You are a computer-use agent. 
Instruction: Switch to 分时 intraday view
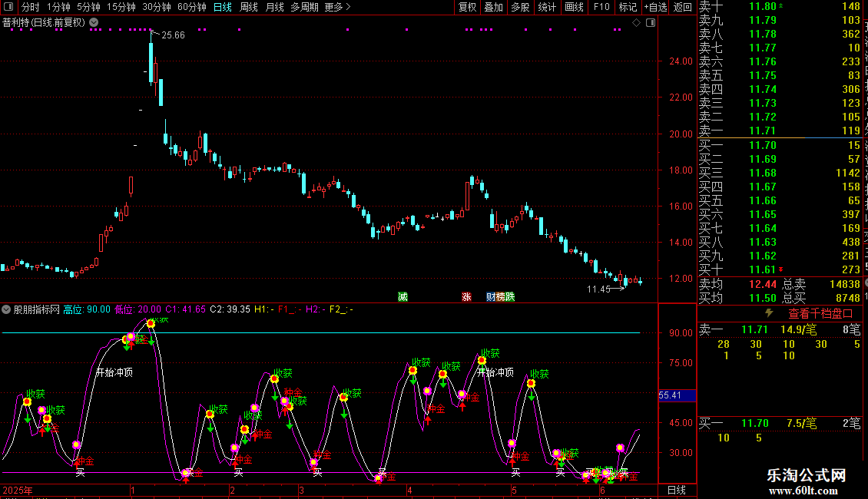pyautogui.click(x=31, y=7)
